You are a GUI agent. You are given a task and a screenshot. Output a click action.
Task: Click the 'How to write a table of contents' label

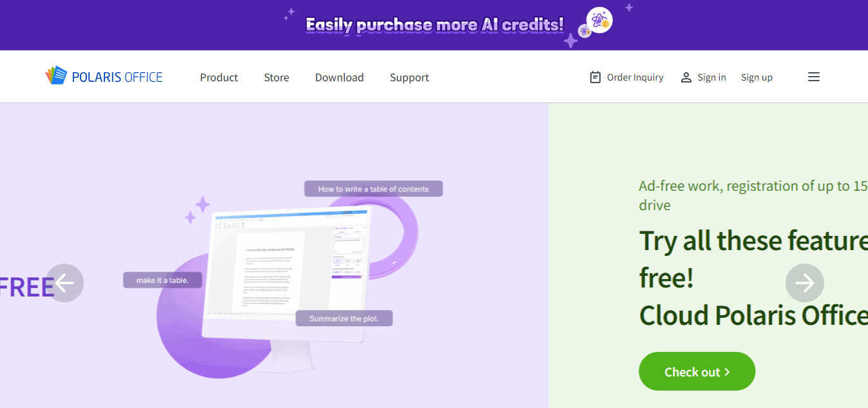click(x=373, y=189)
